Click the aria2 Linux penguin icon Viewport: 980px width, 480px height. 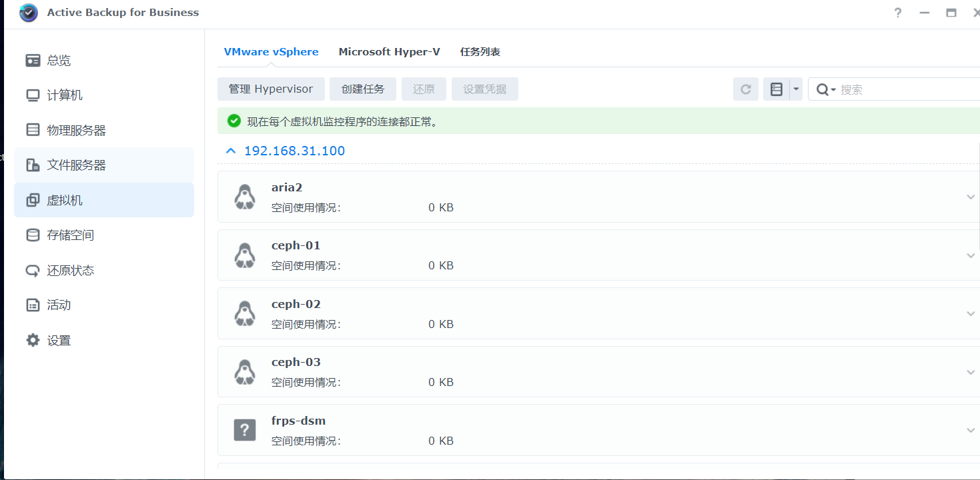(245, 197)
